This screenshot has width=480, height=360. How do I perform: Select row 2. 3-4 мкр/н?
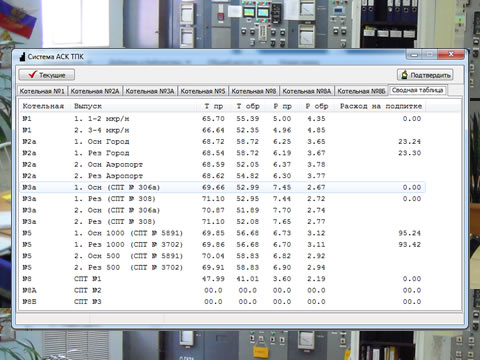223,130
